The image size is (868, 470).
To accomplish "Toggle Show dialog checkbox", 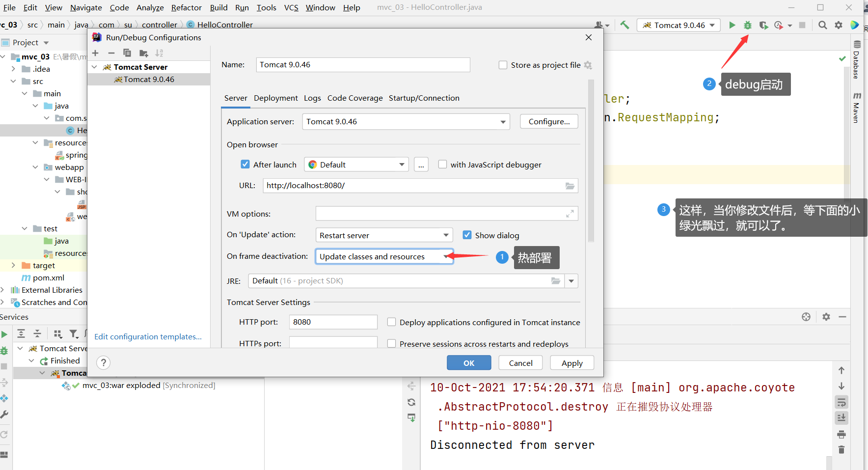I will [467, 235].
